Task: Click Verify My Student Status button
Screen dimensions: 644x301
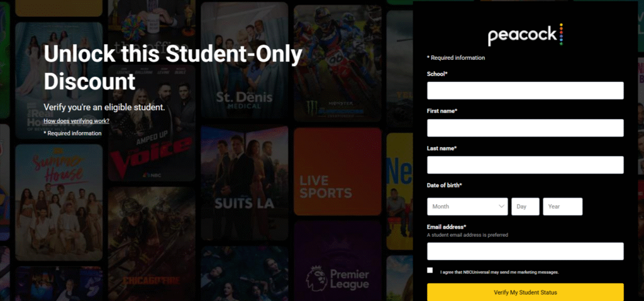Action: (x=525, y=292)
